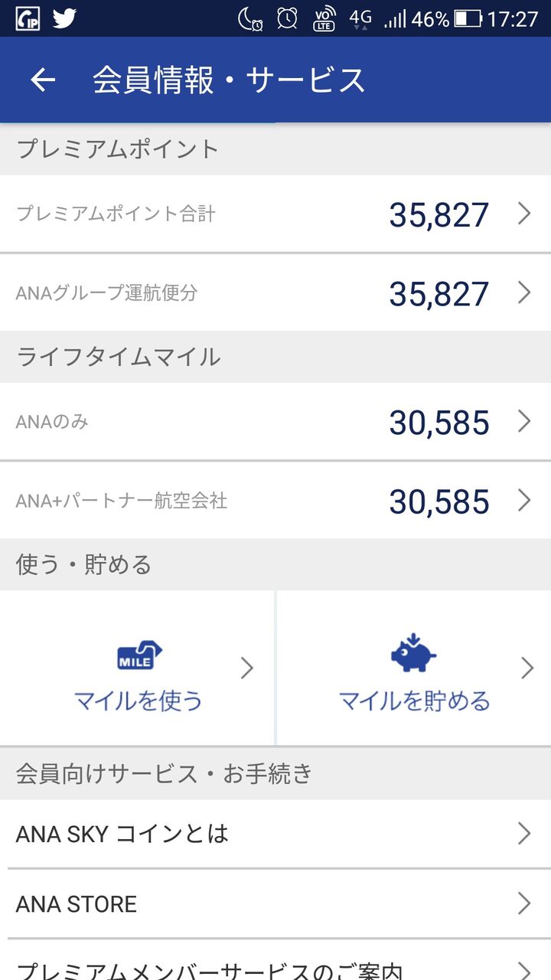
Task: Tap the Twitter icon in status bar
Action: coord(64,18)
